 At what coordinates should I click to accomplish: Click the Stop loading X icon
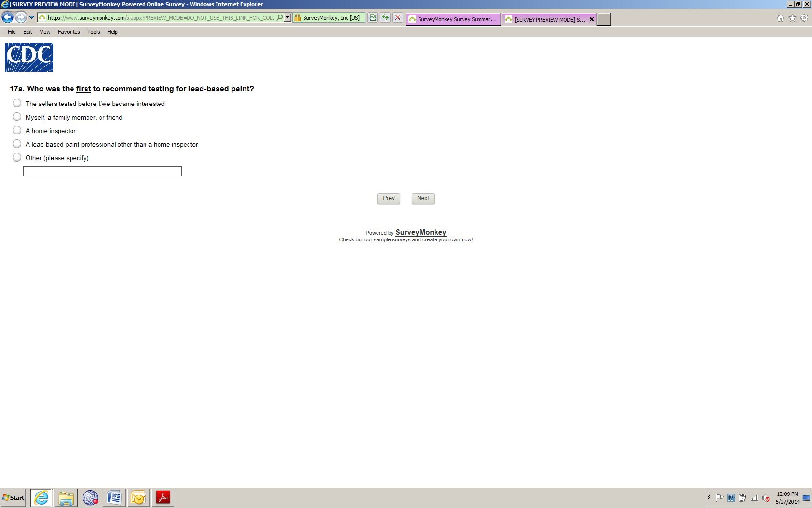[x=397, y=18]
